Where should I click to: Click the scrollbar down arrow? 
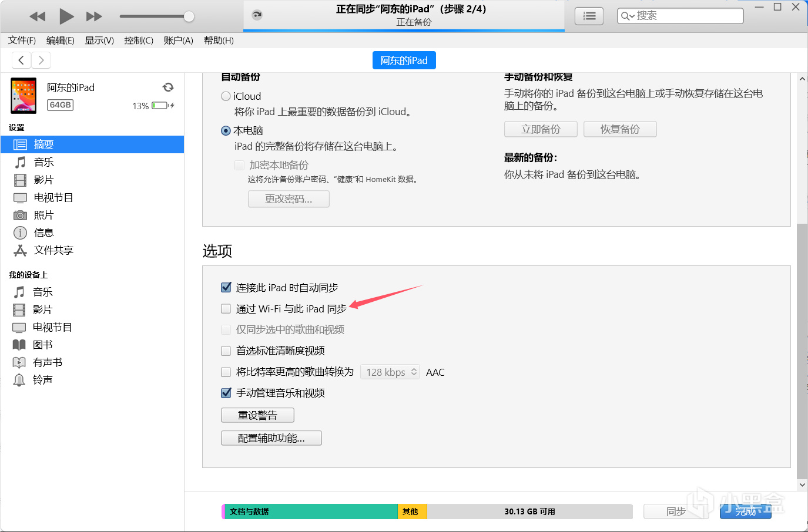click(x=802, y=485)
